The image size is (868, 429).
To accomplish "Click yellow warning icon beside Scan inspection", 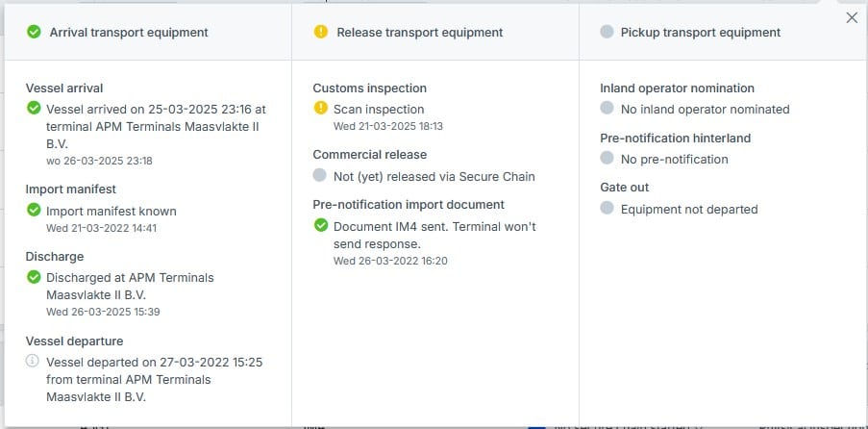I will [x=321, y=109].
